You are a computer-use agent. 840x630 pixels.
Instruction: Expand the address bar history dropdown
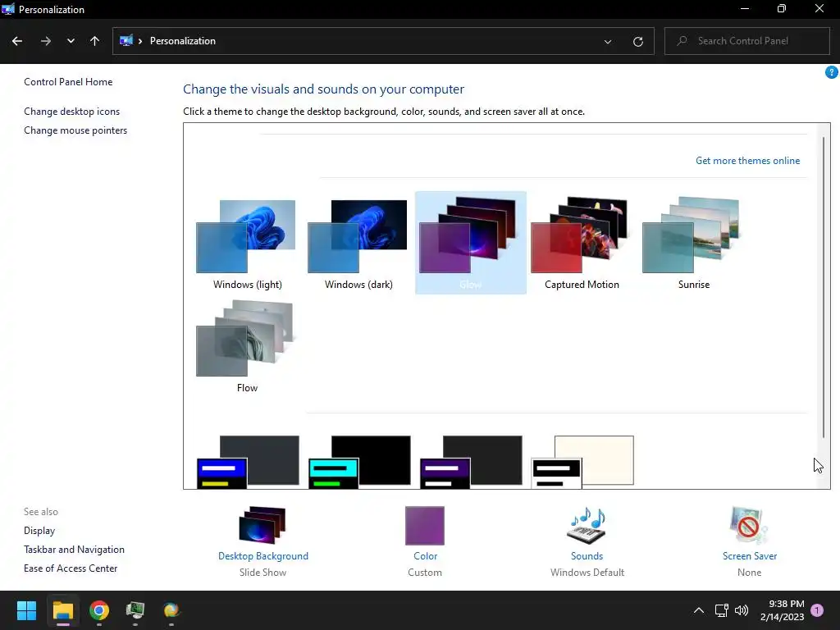(x=608, y=41)
